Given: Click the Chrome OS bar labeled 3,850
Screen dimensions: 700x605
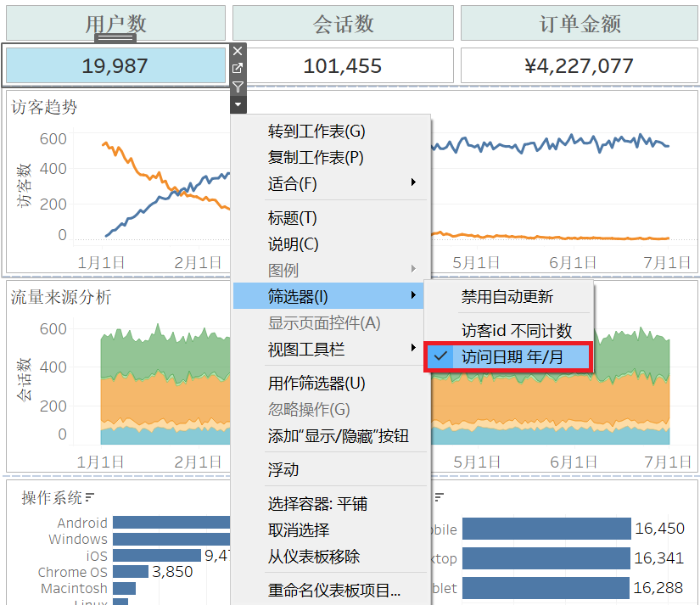Looking at the screenshot, I should click(x=131, y=572).
